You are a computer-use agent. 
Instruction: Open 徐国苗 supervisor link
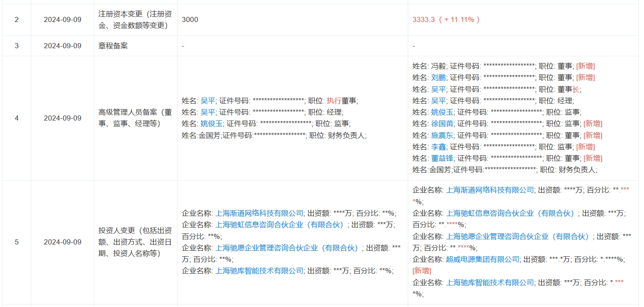442,123
